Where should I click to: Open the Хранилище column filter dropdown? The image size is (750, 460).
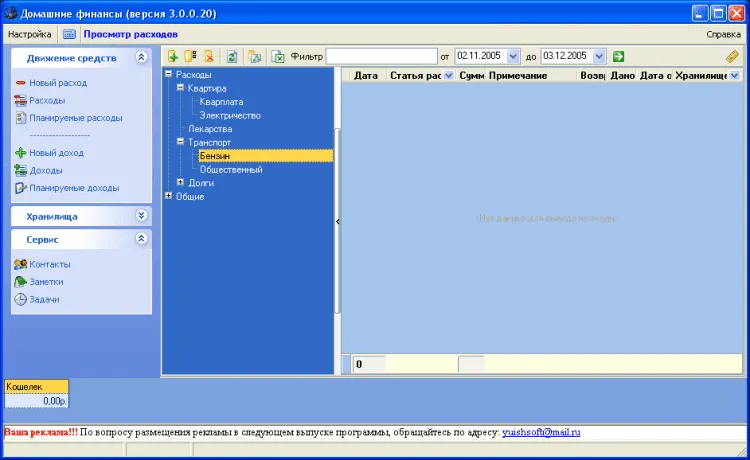point(735,76)
